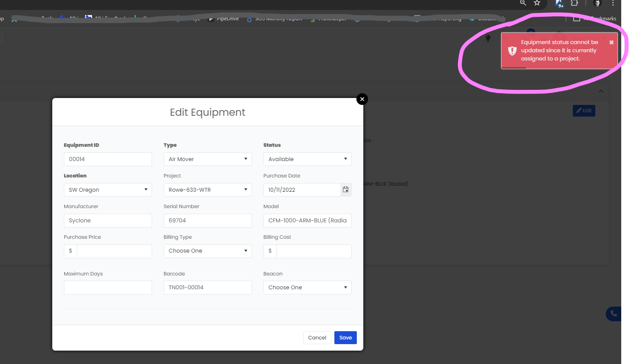Bookmark this page with the star icon
The image size is (629, 364).
coord(537,3)
